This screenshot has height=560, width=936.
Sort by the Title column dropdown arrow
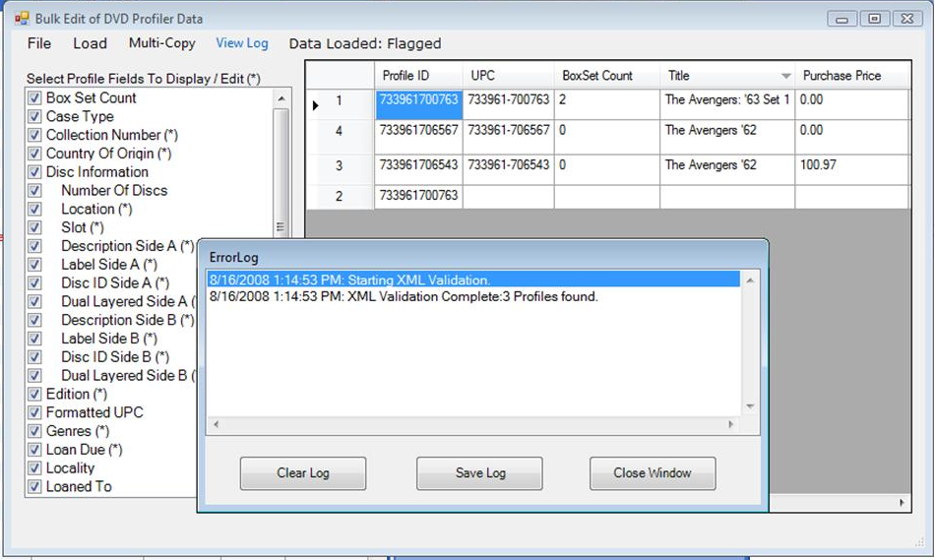click(x=786, y=76)
